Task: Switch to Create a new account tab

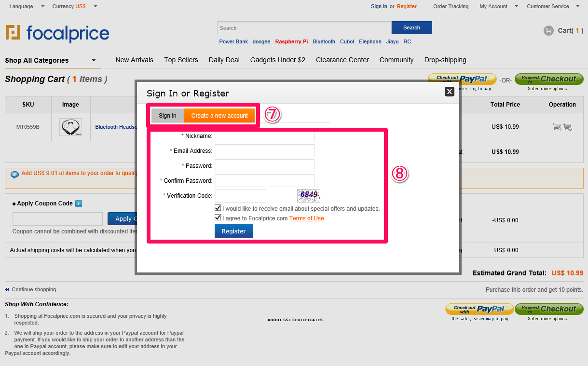Action: point(219,116)
